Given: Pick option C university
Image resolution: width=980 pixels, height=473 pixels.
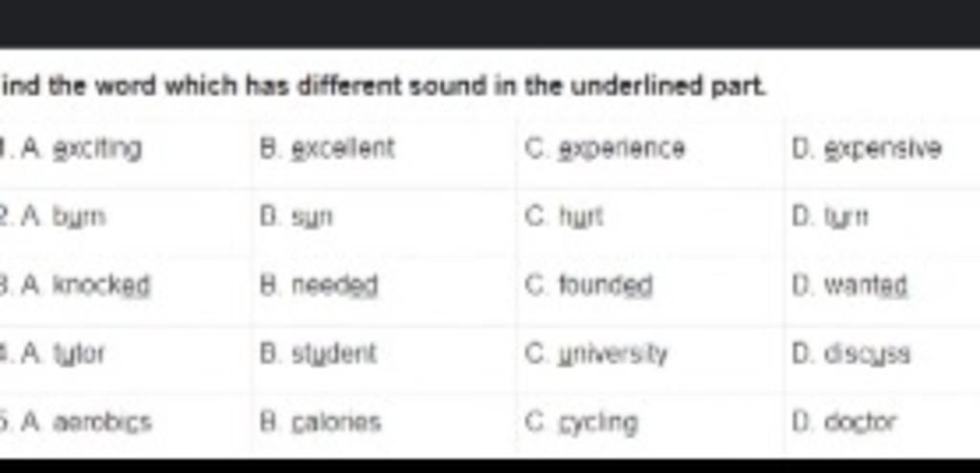Looking at the screenshot, I should click(x=596, y=354).
